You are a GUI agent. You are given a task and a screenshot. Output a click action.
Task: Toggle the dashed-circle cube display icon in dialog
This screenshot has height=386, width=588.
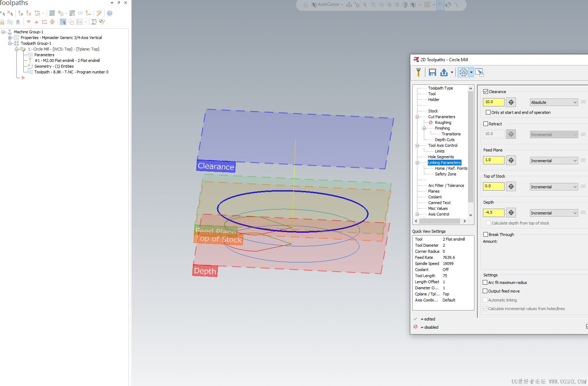[x=464, y=72]
